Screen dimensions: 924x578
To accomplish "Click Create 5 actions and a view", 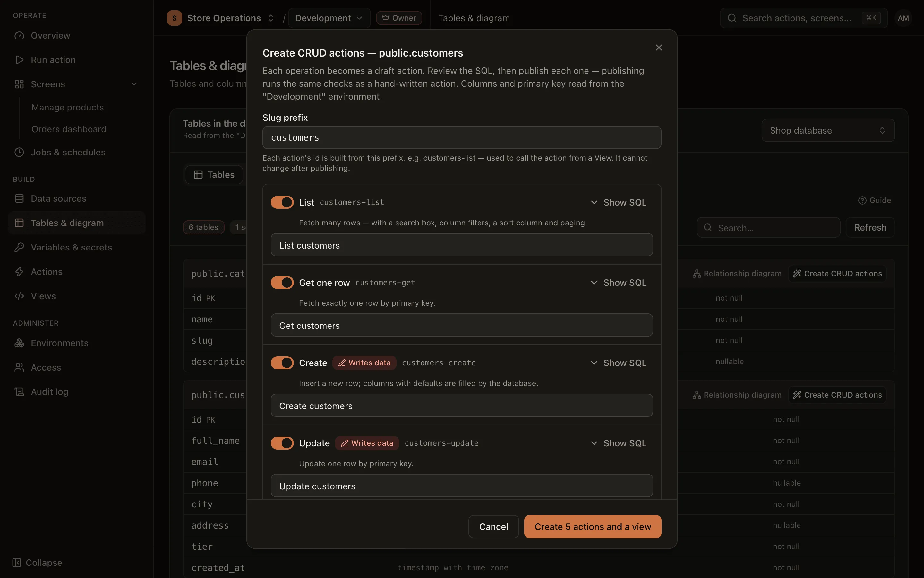I will coord(593,526).
